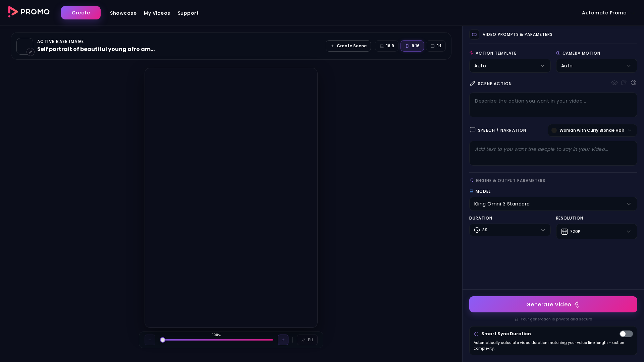Screen dimensions: 644x362
Task: Click the Scene Action description field
Action: pyautogui.click(x=553, y=105)
